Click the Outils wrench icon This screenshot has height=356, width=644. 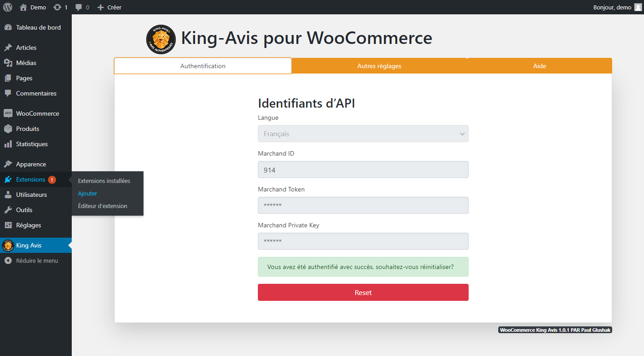coord(8,210)
